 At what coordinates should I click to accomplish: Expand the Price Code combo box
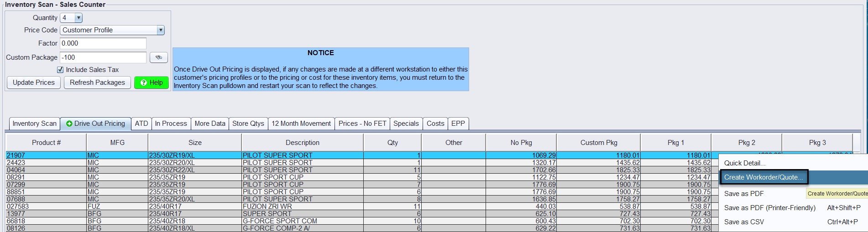160,30
